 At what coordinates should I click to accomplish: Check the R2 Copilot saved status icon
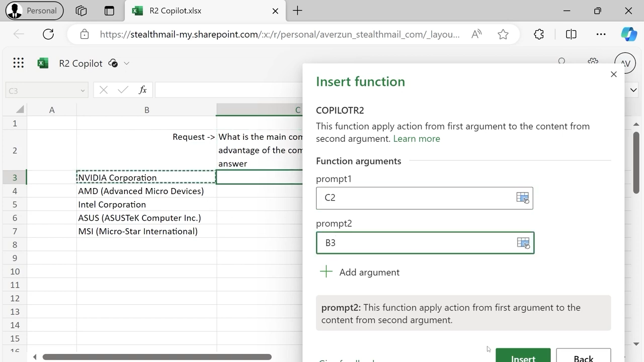point(113,63)
